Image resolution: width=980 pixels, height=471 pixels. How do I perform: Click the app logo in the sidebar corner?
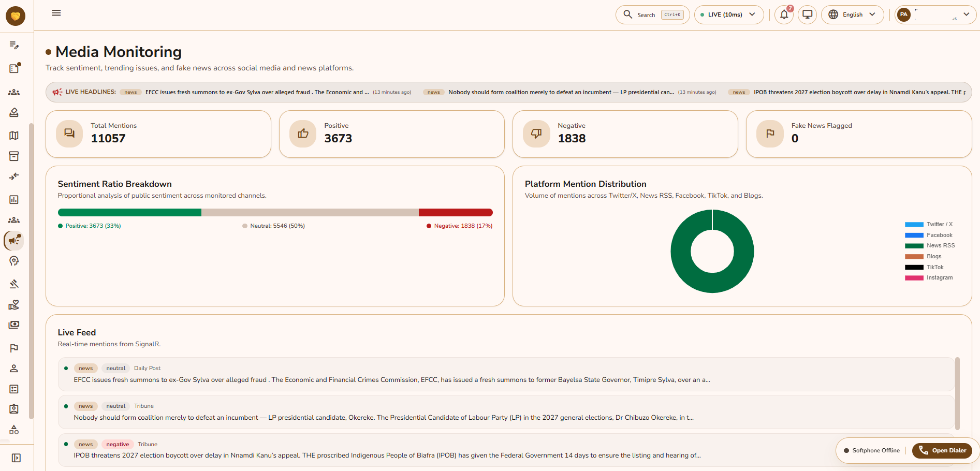16,16
